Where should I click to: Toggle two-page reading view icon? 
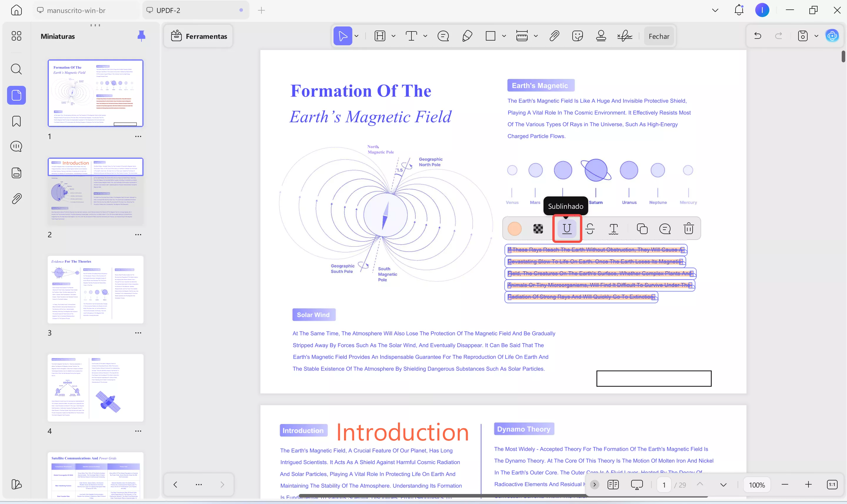(x=613, y=485)
